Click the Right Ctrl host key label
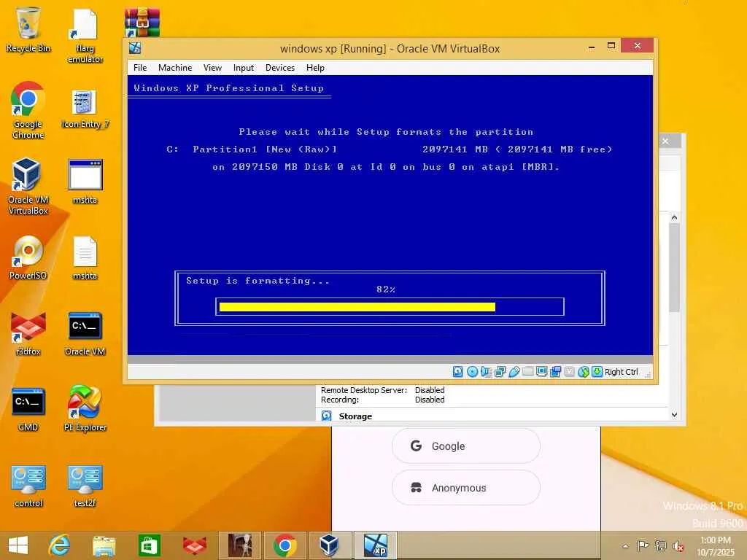 [621, 372]
